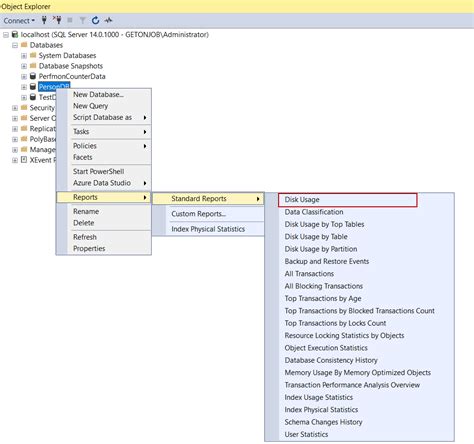Collapse the localhost server node
The width and height of the screenshot is (474, 444).
click(6, 35)
